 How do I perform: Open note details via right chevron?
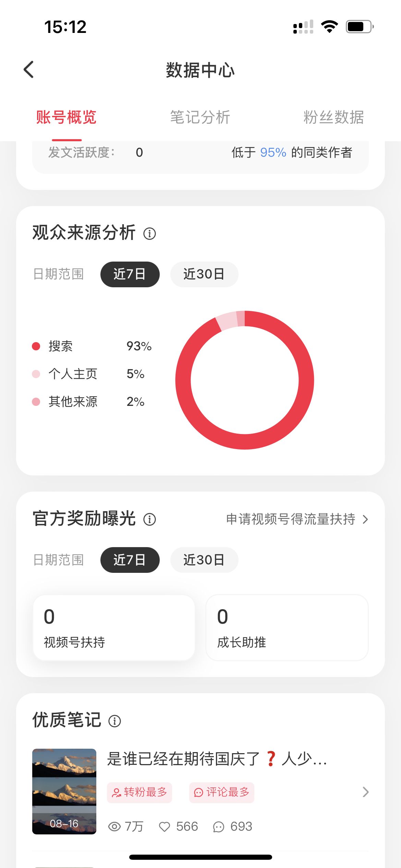point(365,792)
